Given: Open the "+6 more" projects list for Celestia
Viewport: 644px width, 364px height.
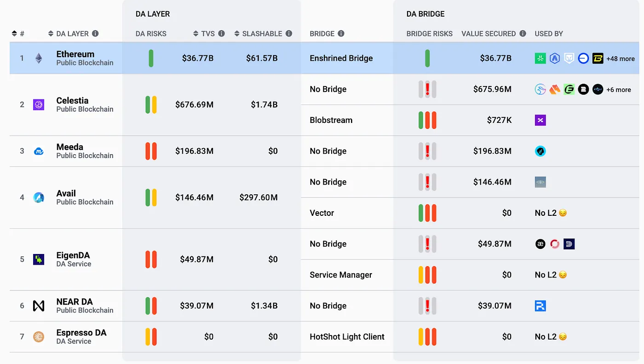Looking at the screenshot, I should [x=618, y=90].
